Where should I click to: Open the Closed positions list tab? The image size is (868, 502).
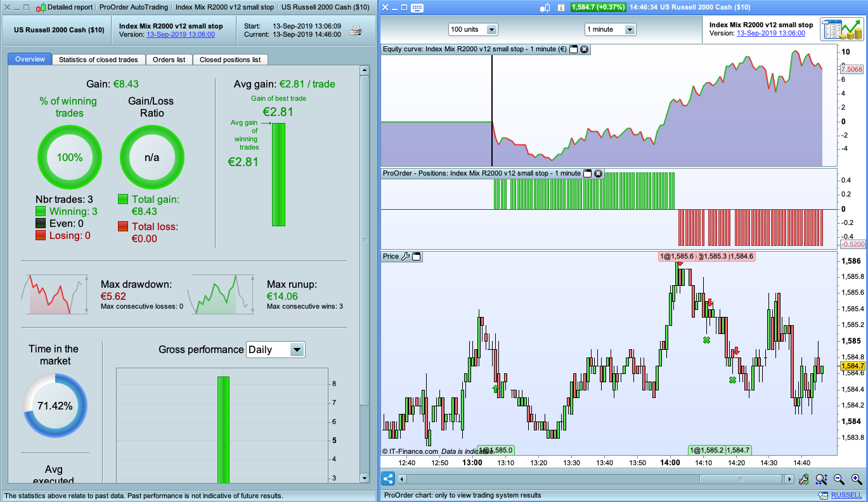point(230,60)
